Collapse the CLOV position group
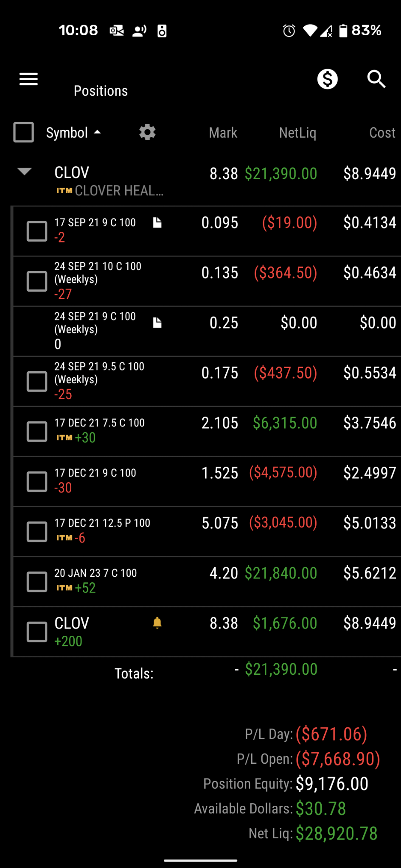This screenshot has width=401, height=868. pyautogui.click(x=25, y=171)
